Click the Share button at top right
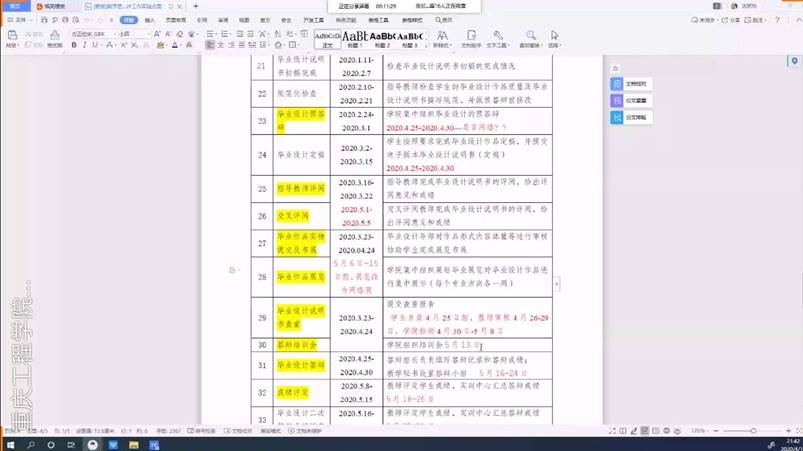Screen dimensions: 803x451 click(736, 20)
